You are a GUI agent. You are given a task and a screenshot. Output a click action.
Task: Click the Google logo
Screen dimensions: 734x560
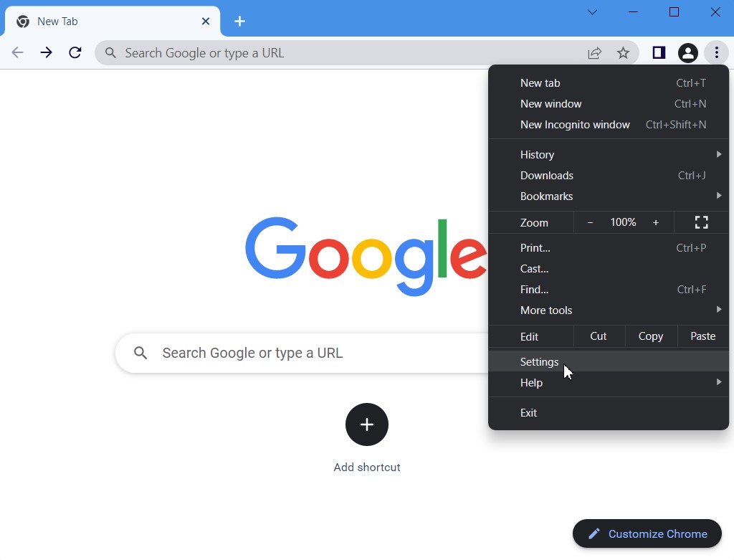coord(366,256)
